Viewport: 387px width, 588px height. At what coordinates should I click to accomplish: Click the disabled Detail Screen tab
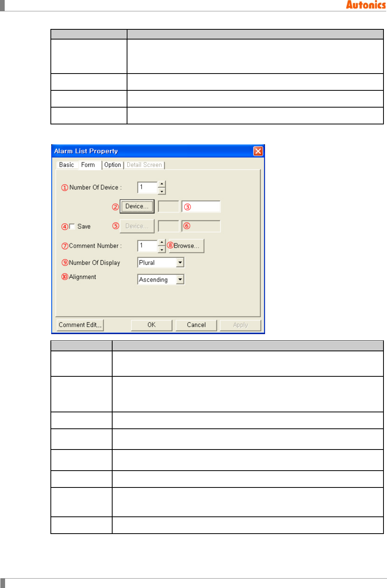(144, 165)
